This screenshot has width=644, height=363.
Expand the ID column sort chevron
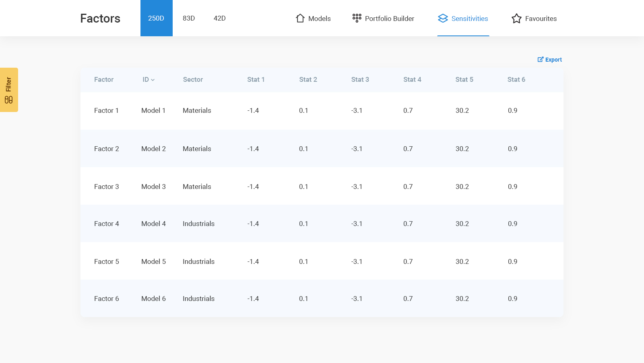pyautogui.click(x=153, y=80)
